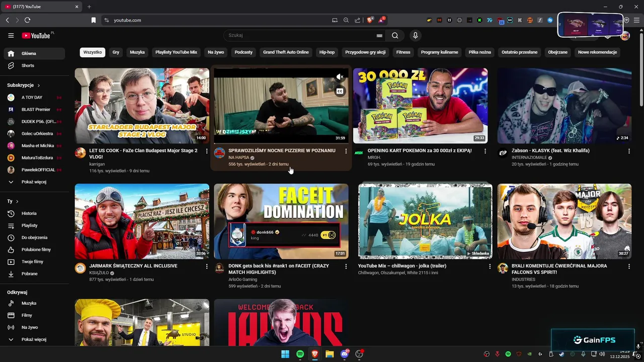
Task: Open the Windows Start menu
Action: tap(285, 354)
